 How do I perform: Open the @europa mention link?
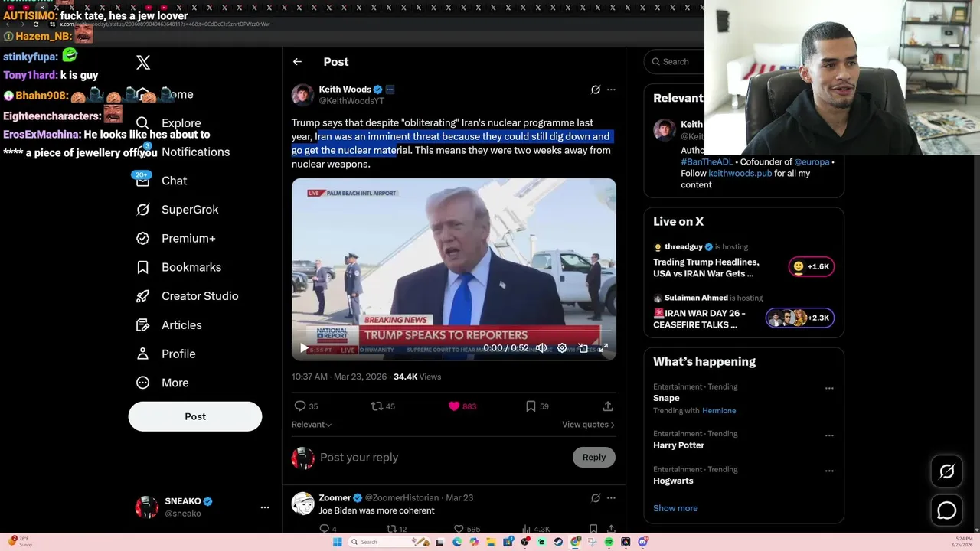(x=812, y=162)
